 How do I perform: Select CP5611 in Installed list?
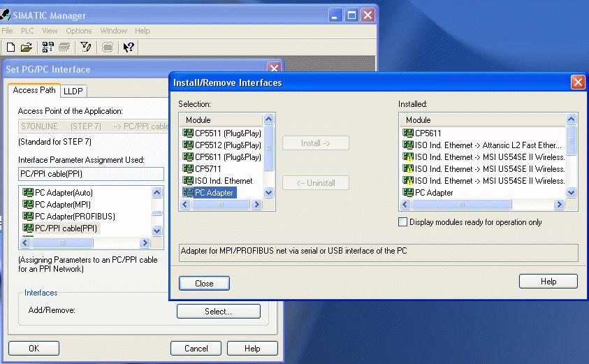(x=422, y=133)
